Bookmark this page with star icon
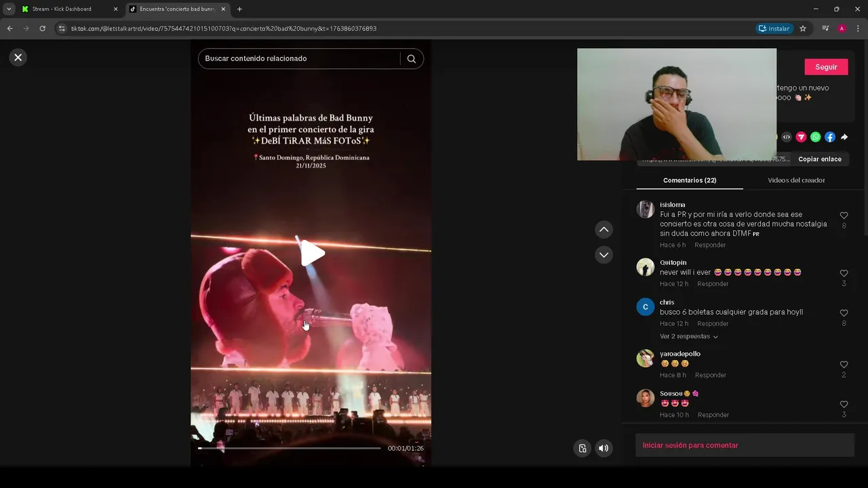Image resolution: width=868 pixels, height=488 pixels. coord(803,28)
